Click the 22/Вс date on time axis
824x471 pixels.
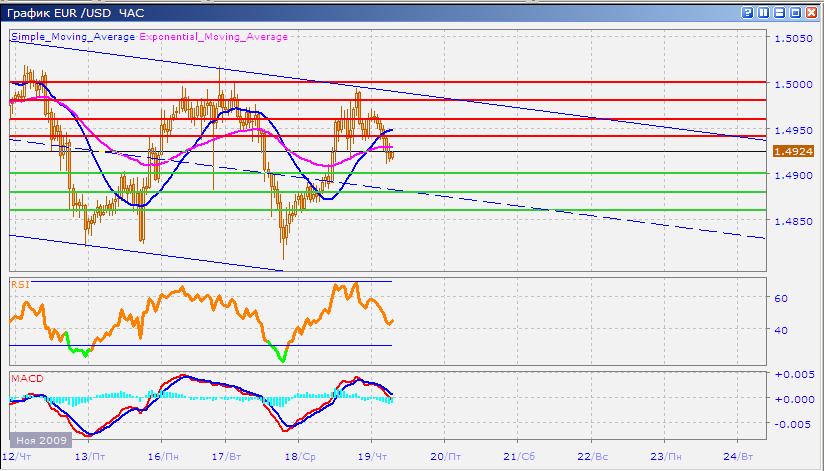[594, 456]
